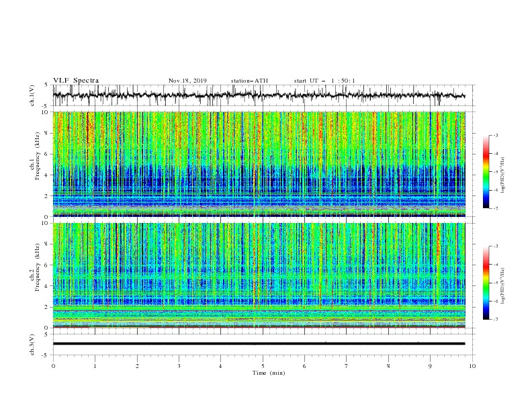Click the time axis tick label '3'
This screenshot has height=411, width=532.
pyautogui.click(x=179, y=366)
